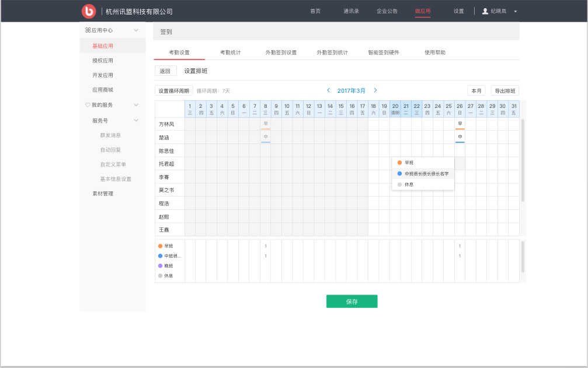Click employee name 莫之书
588x368 pixels.
pos(166,190)
